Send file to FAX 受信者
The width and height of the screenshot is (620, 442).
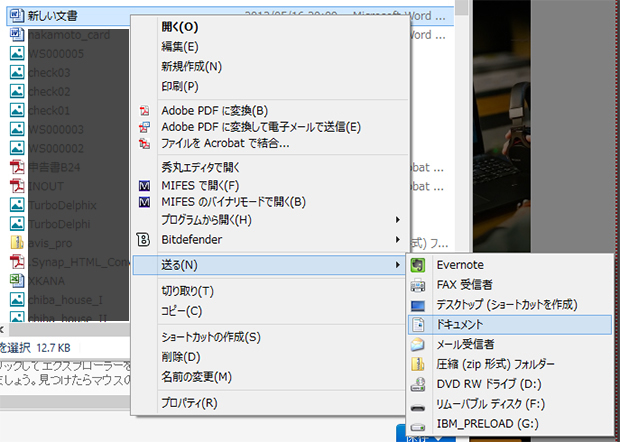[x=510, y=285]
